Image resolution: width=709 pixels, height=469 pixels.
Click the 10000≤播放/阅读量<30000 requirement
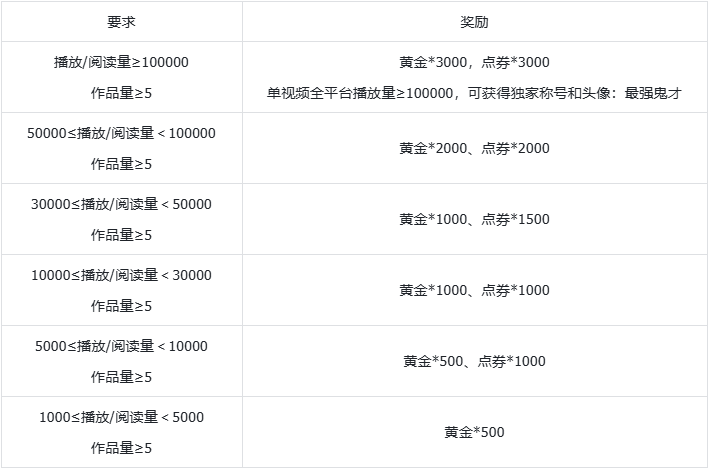tap(121, 275)
